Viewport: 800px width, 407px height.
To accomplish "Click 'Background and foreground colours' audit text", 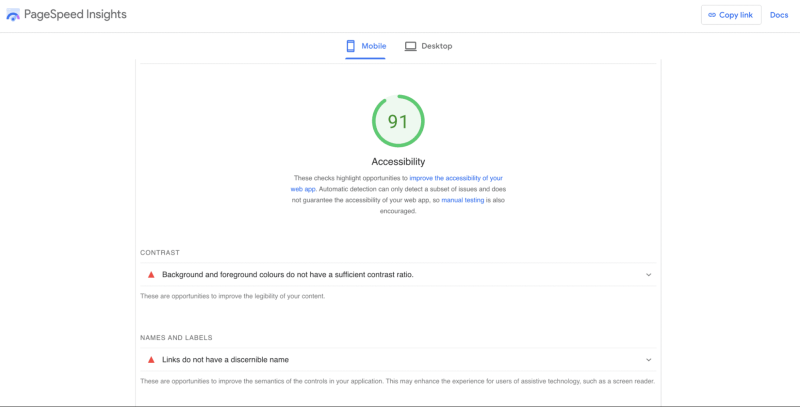I will coord(288,274).
